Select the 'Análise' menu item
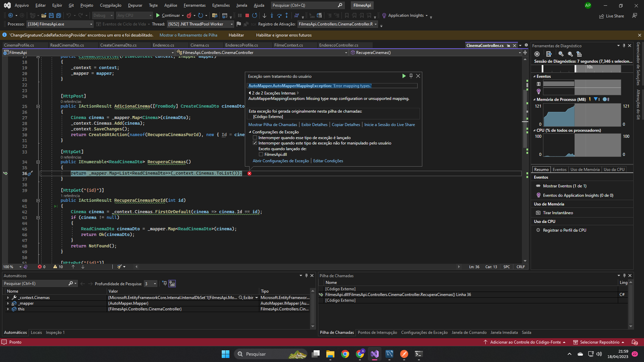Viewport: 644px width, 362px height. click(170, 5)
